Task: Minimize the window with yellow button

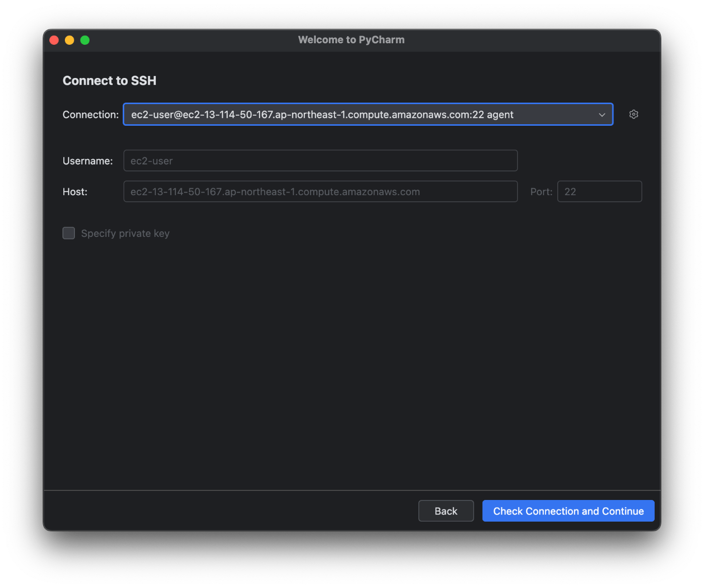Action: pyautogui.click(x=69, y=40)
